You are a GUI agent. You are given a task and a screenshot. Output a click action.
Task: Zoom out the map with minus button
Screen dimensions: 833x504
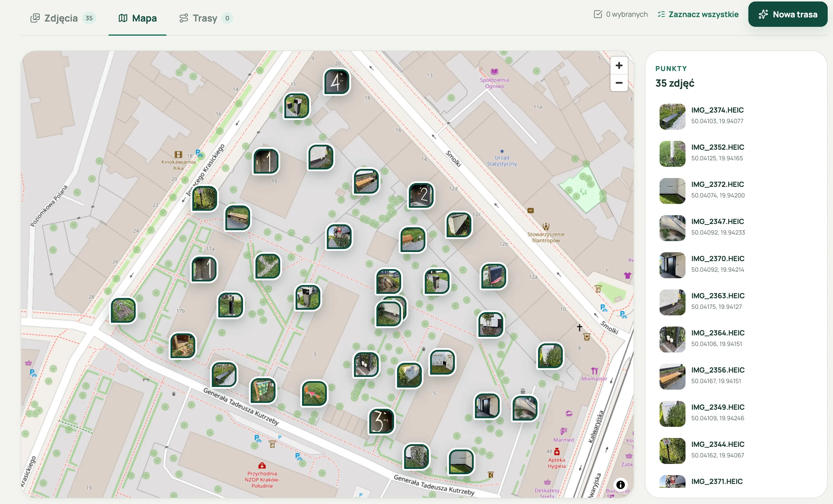619,83
